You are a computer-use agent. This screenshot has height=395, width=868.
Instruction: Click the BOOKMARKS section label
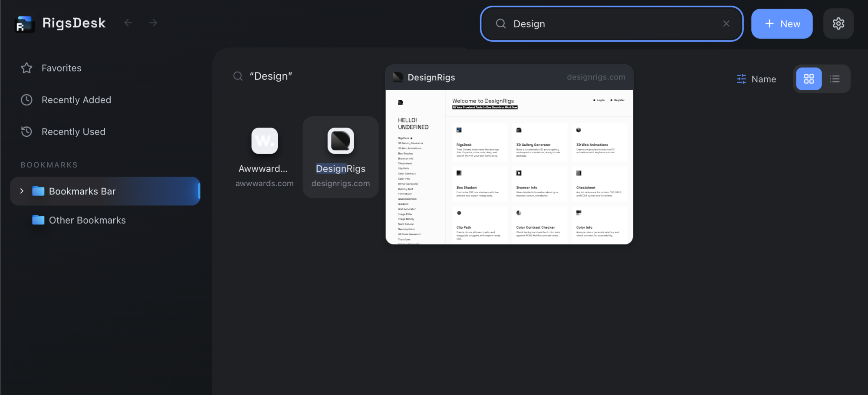coord(49,165)
